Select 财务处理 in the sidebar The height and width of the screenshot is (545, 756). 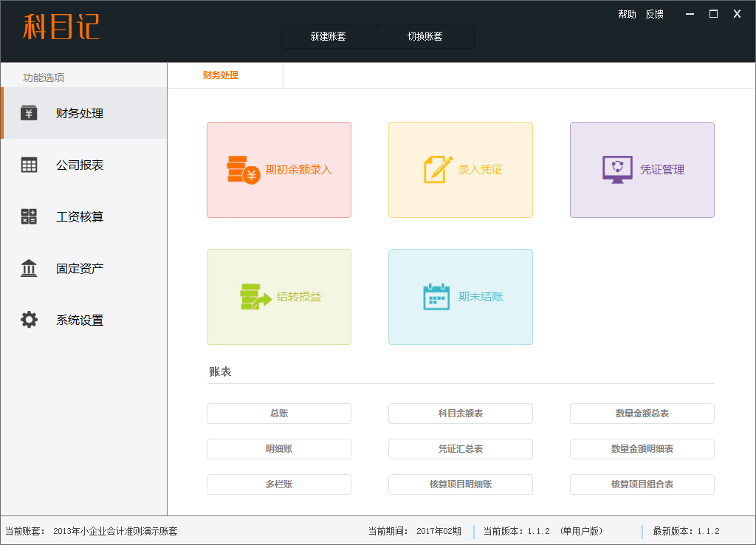tap(83, 113)
